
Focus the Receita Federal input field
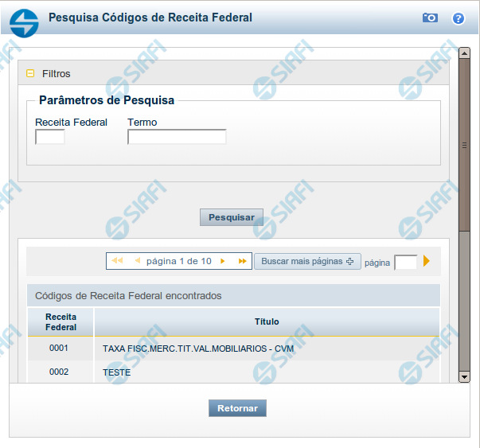click(50, 138)
